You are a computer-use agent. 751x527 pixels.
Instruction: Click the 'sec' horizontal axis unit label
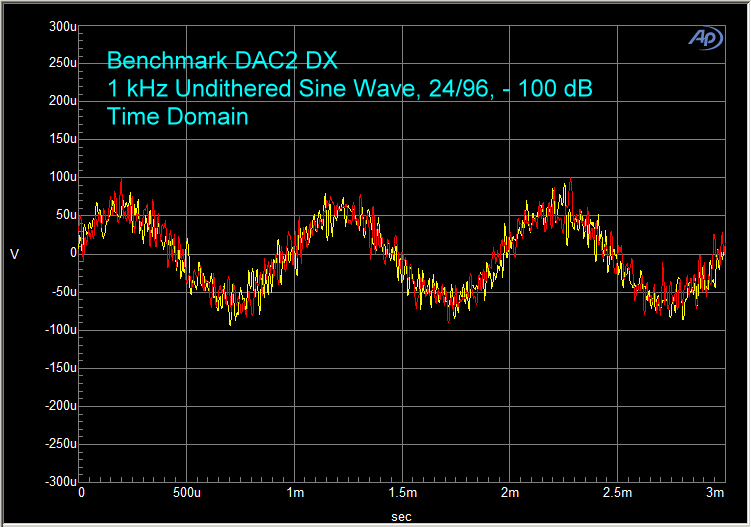401,516
